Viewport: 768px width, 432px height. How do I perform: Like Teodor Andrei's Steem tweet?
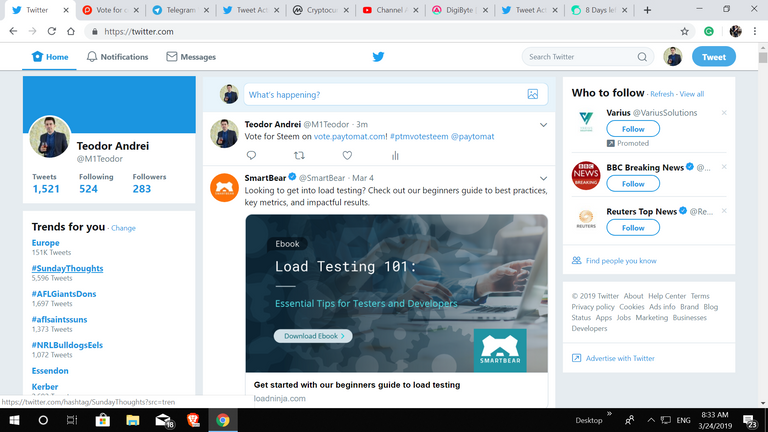pos(347,155)
